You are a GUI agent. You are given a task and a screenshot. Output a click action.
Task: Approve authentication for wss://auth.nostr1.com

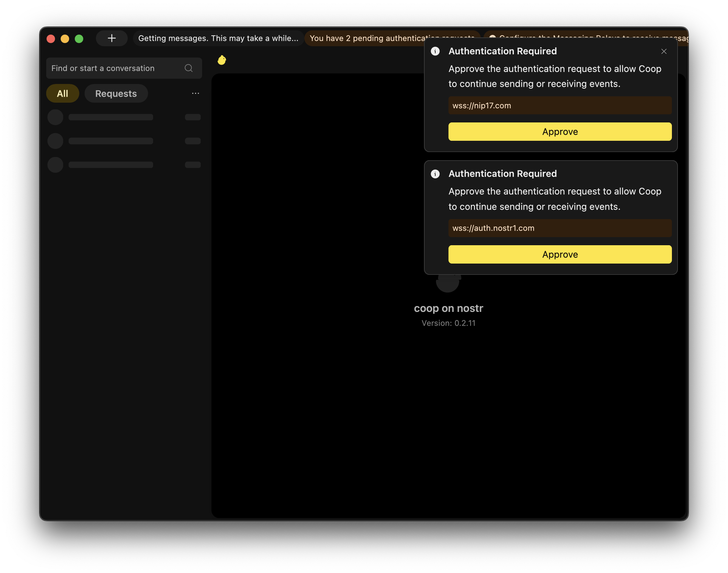[x=560, y=254]
